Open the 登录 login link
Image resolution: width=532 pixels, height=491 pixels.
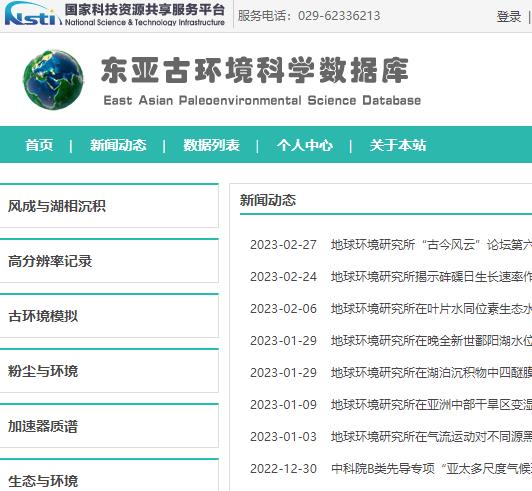click(509, 16)
